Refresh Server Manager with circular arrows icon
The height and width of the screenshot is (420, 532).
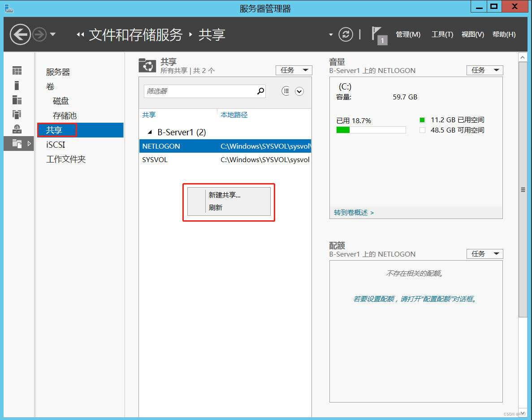tap(346, 34)
